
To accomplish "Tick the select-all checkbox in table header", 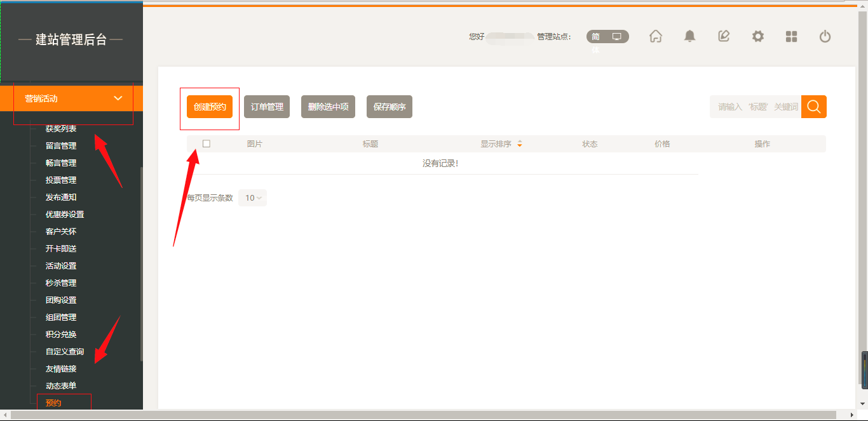I will [x=207, y=144].
